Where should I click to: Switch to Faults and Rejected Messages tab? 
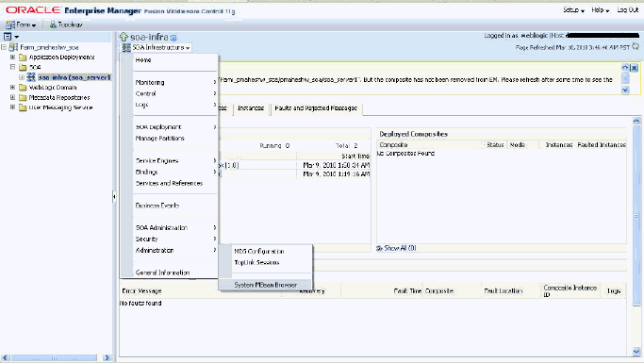coord(316,108)
